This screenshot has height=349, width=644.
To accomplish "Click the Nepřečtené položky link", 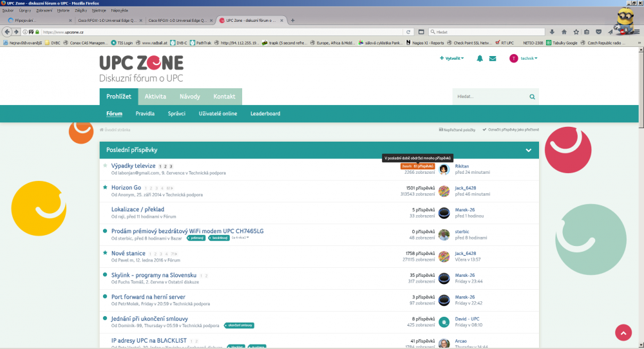I will click(x=457, y=130).
